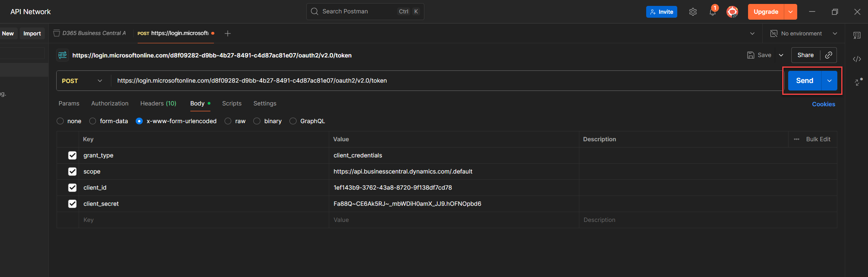
Task: Click the Send button
Action: coord(805,81)
